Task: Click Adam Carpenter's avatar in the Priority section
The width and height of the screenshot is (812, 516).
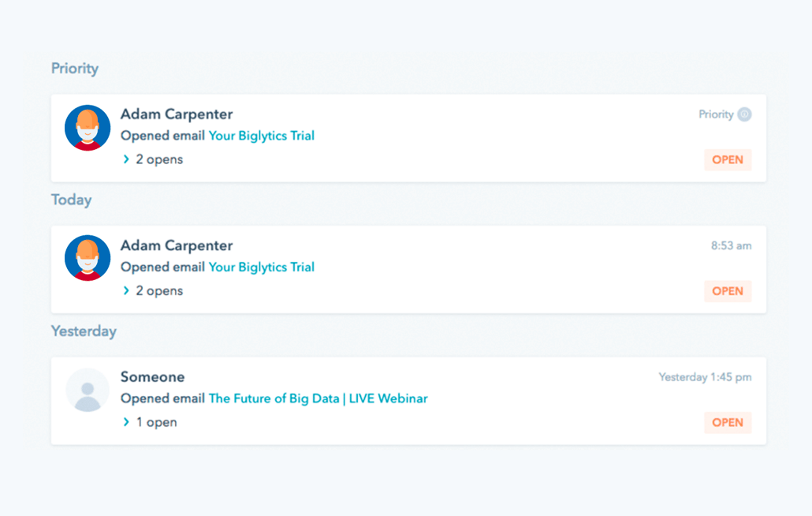Action: 88,128
